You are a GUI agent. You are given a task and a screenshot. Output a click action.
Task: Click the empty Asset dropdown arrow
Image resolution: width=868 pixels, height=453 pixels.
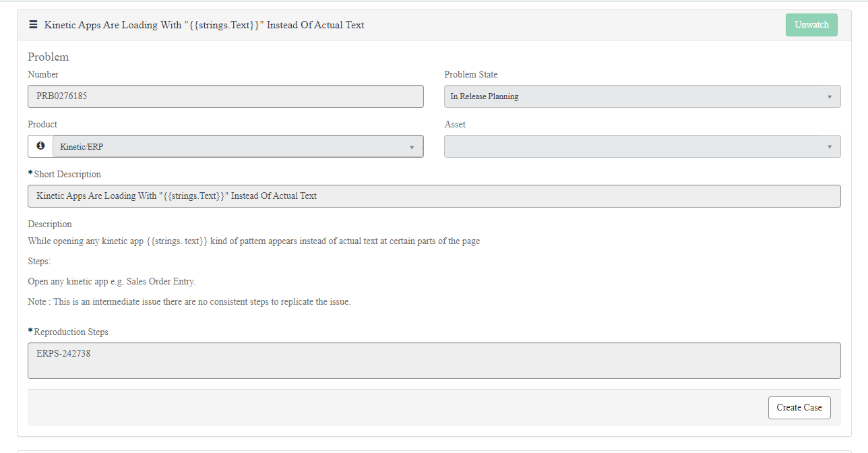tap(830, 147)
